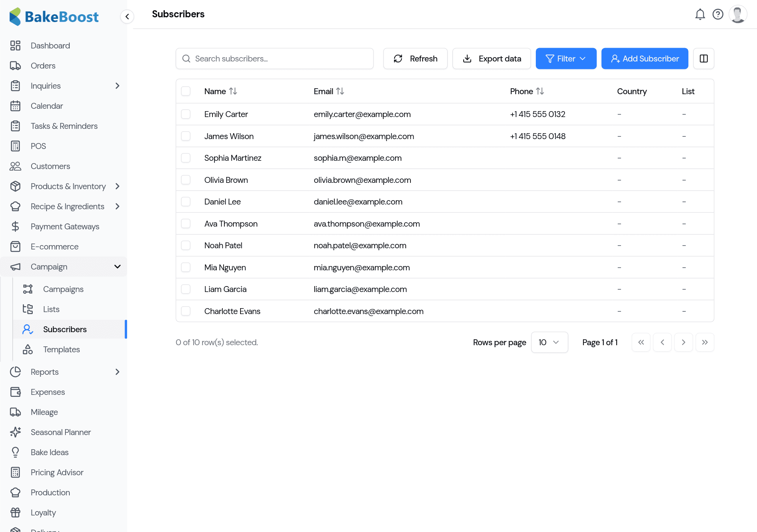
Task: Click Export data button
Action: point(491,59)
